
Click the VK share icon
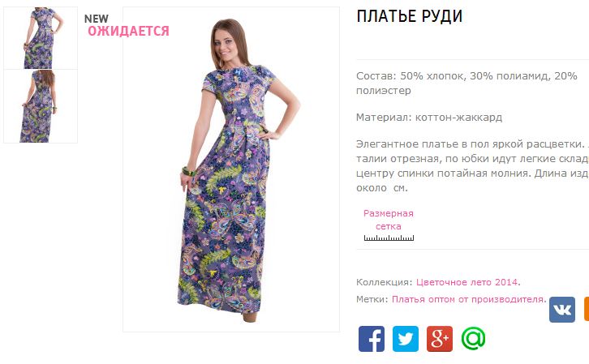click(562, 310)
